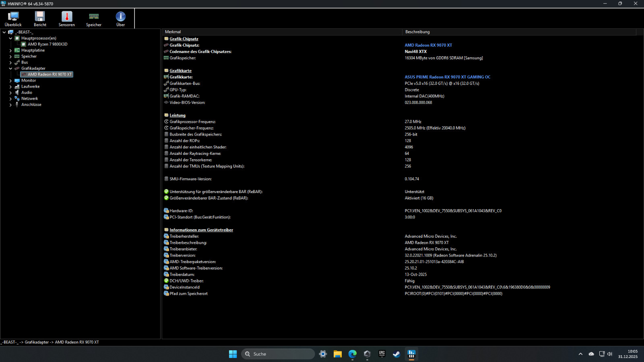
Task: Open Steam from the taskbar
Action: coord(396,354)
